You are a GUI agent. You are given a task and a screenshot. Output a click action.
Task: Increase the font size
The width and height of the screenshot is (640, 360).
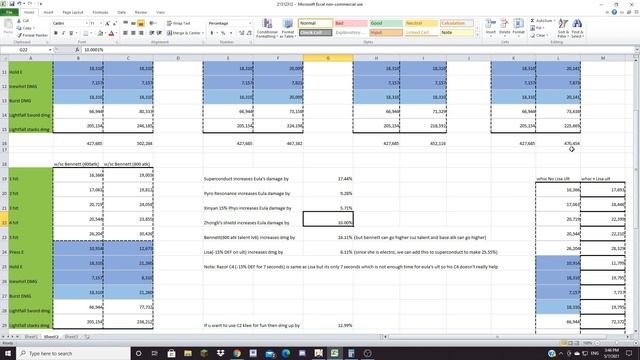(x=107, y=23)
